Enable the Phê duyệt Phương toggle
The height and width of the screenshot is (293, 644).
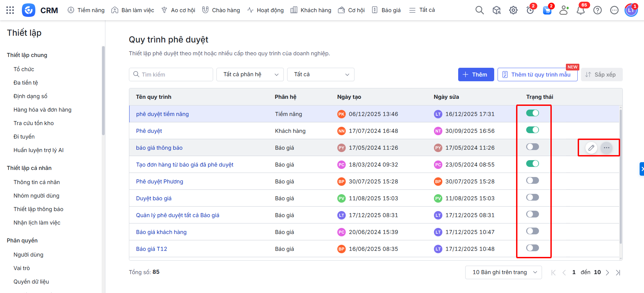[532, 181]
